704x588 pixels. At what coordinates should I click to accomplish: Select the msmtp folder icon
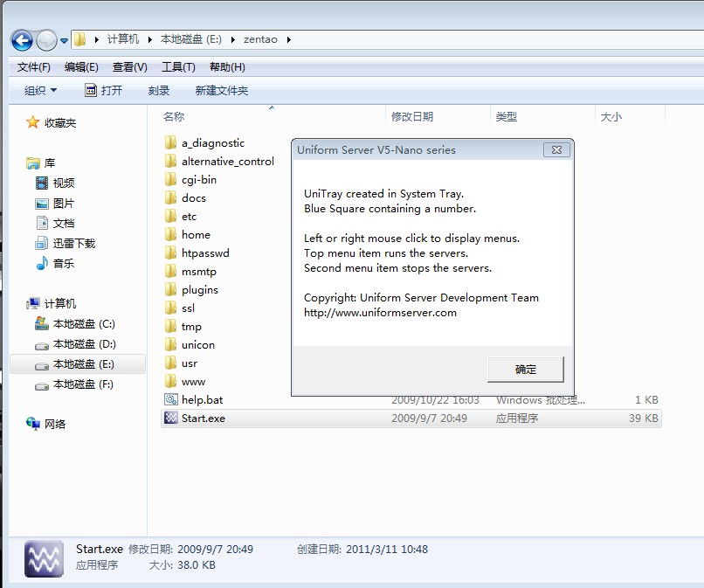tap(170, 272)
